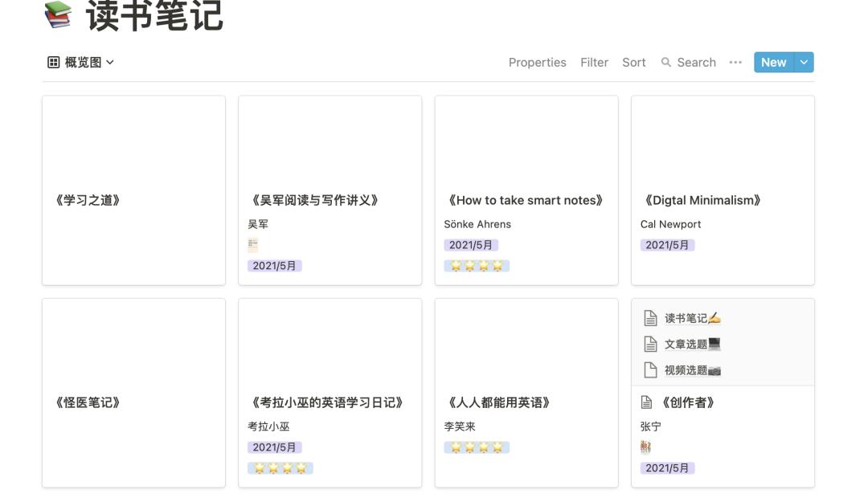Open the Properties menu
The width and height of the screenshot is (868, 498).
[537, 62]
